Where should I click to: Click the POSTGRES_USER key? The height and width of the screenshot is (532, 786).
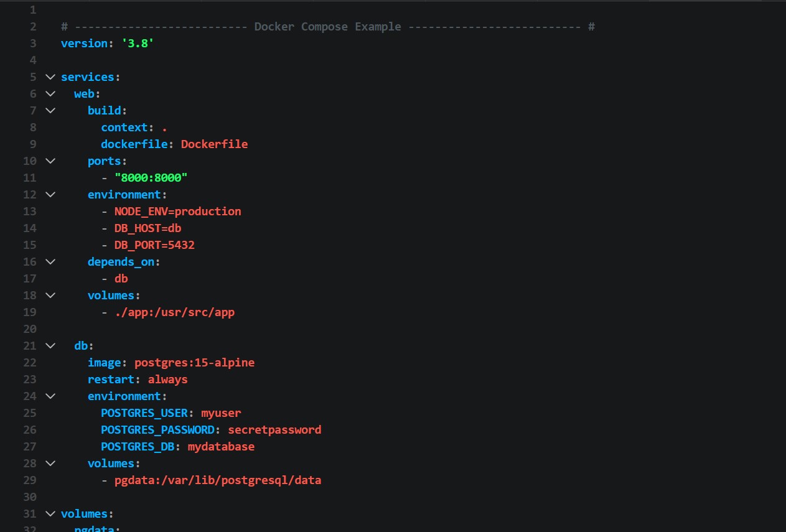[x=144, y=413]
